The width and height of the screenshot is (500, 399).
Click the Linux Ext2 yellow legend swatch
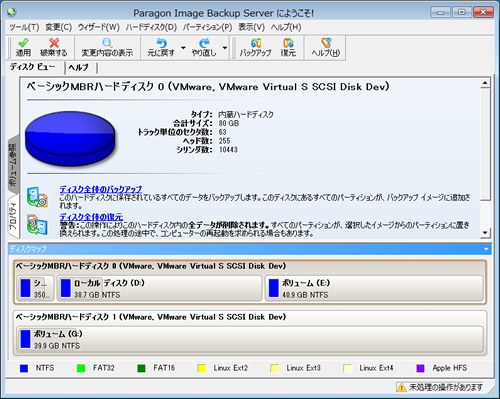202,368
